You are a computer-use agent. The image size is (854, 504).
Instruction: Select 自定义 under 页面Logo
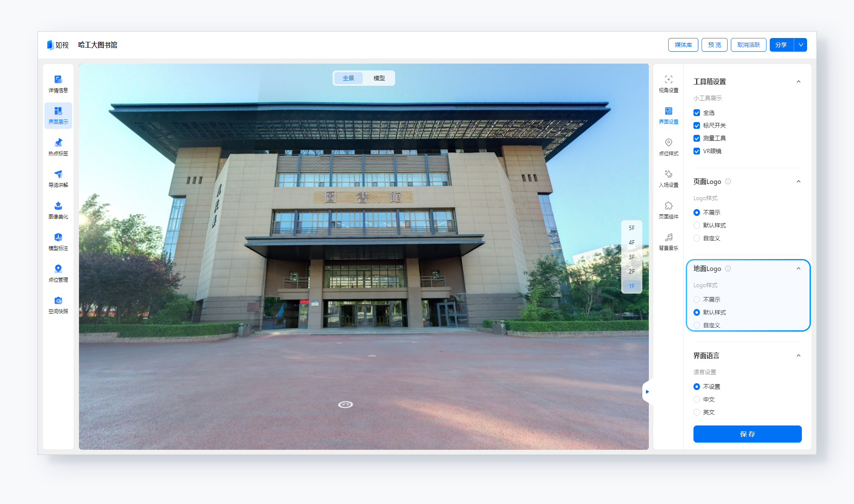[x=696, y=238]
